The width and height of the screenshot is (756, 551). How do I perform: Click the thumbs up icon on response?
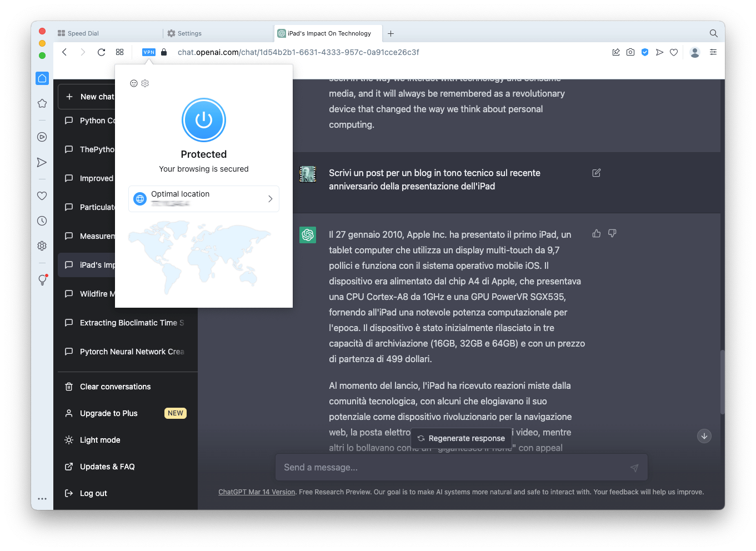point(597,234)
